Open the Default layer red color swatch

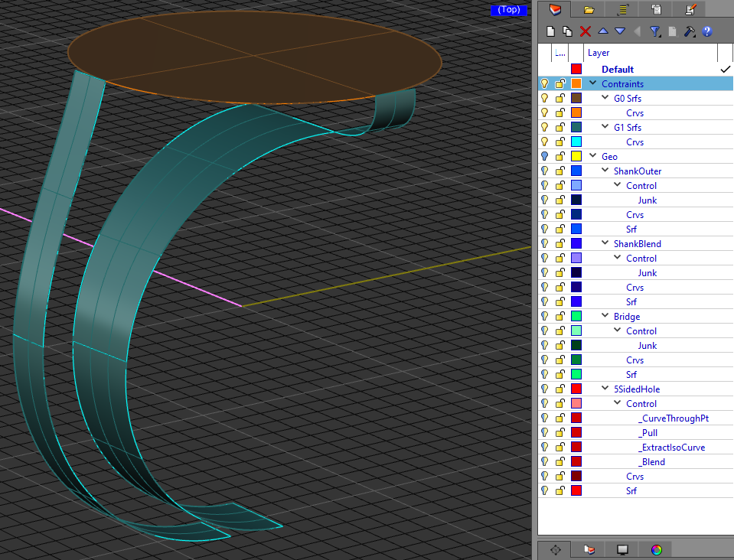pyautogui.click(x=576, y=70)
